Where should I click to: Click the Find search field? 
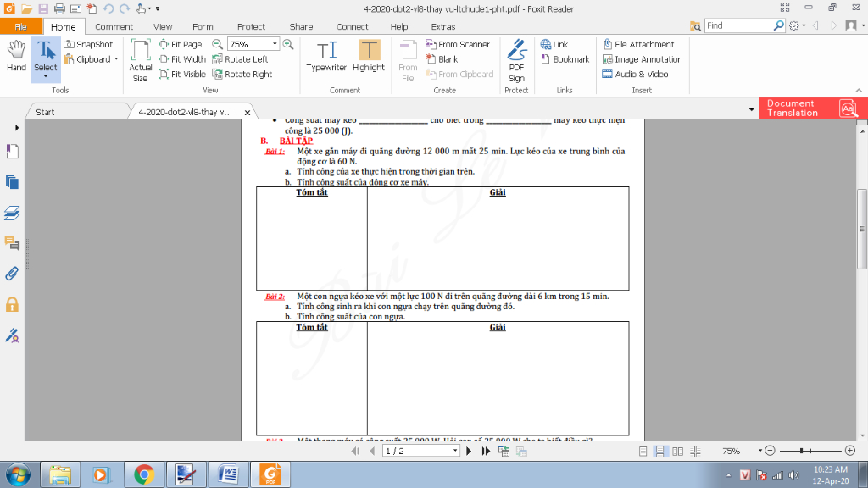(739, 25)
